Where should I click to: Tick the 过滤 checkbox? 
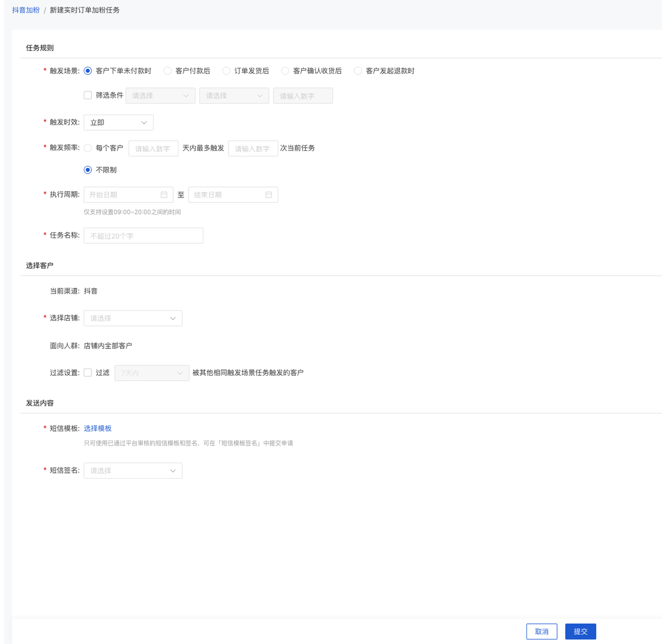pos(88,373)
